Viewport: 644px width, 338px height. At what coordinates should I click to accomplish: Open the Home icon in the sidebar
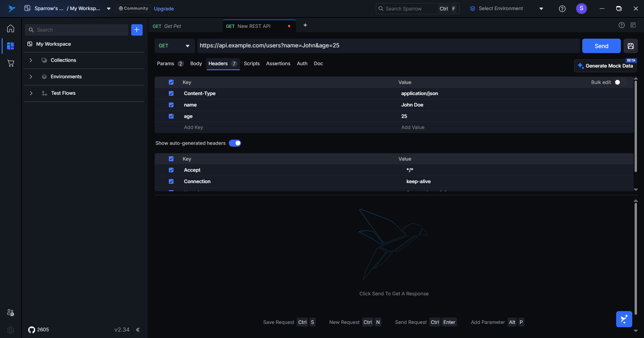11,29
